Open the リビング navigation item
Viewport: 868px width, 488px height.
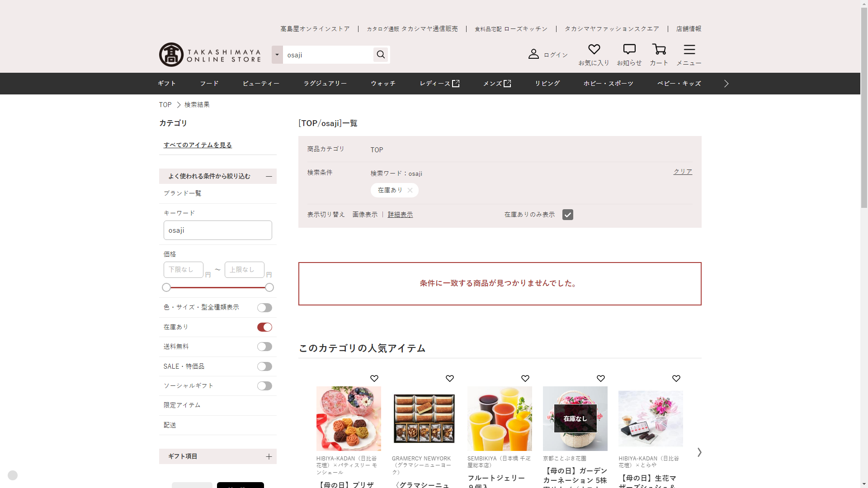pyautogui.click(x=547, y=84)
